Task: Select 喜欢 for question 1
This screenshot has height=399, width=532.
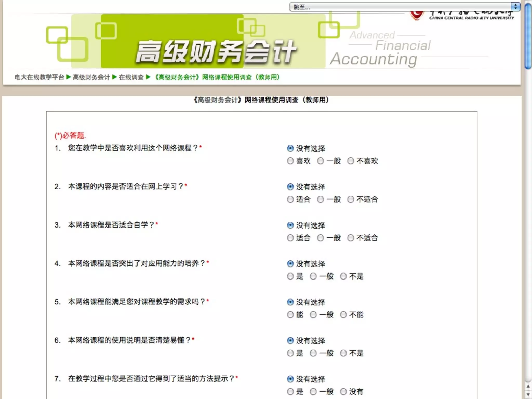Action: click(x=290, y=161)
